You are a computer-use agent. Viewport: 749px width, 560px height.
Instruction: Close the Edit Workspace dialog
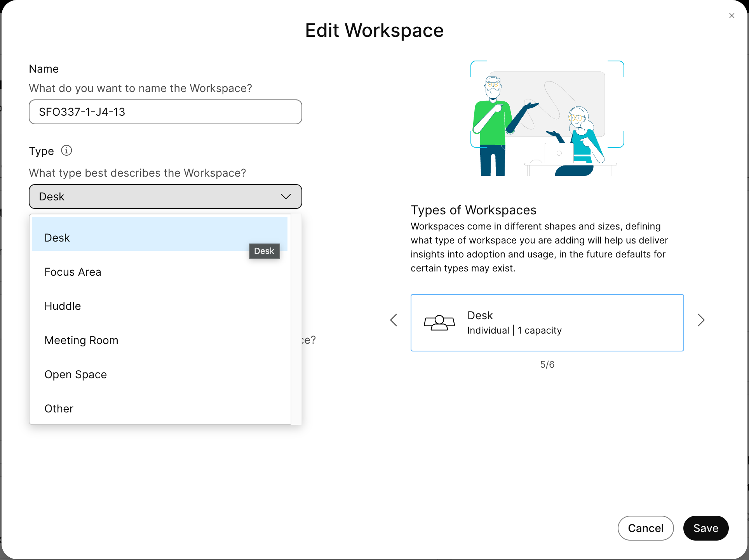732,16
